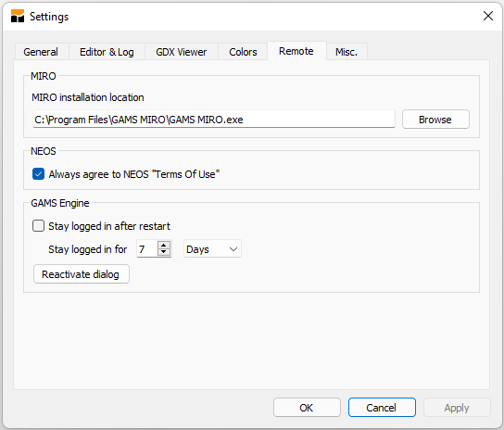Close the Settings window
504x430 pixels.
pos(488,16)
